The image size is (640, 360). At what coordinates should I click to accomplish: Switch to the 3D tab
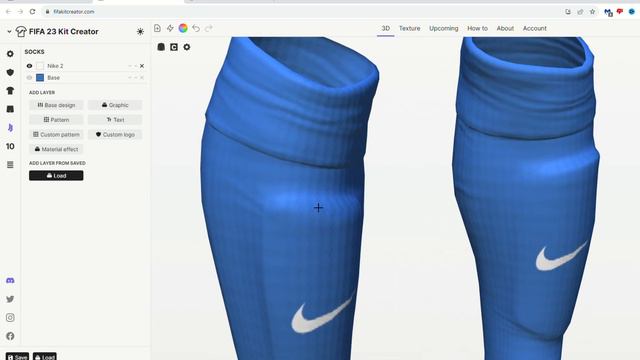point(386,28)
